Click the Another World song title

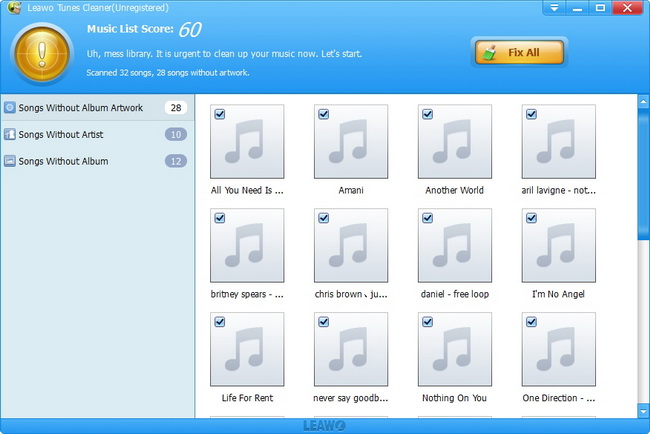[x=454, y=190]
